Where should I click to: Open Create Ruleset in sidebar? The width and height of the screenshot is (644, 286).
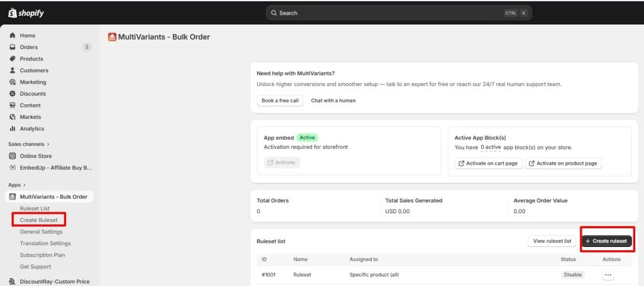(38, 221)
